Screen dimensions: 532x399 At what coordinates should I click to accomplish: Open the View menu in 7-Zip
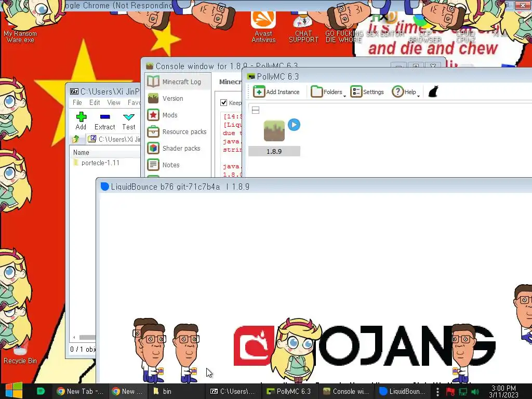tap(114, 102)
